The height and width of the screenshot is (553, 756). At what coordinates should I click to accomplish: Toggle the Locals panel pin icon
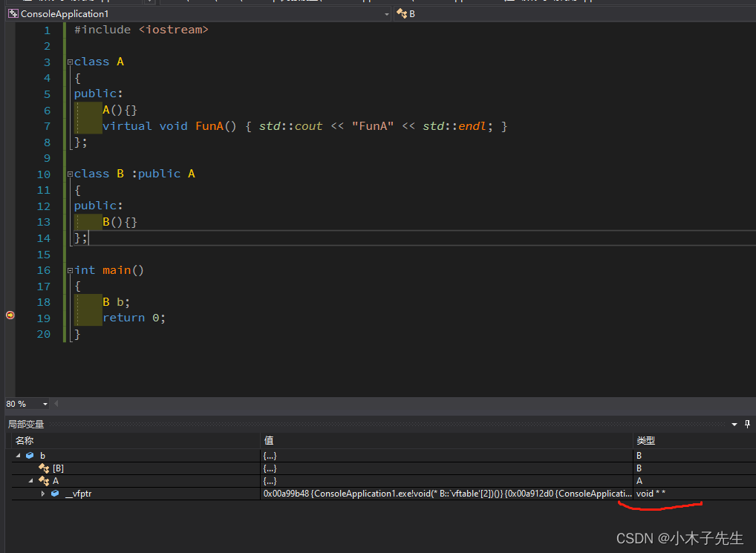tap(747, 424)
